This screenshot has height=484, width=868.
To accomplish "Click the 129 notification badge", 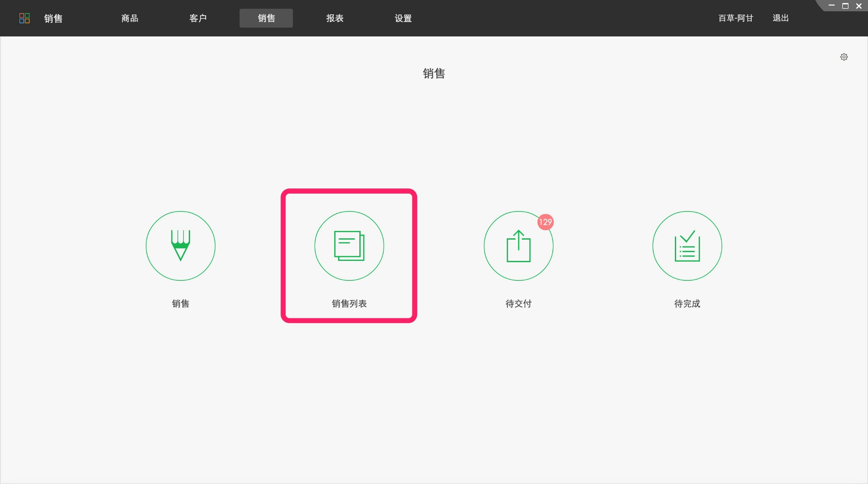I will coord(546,222).
